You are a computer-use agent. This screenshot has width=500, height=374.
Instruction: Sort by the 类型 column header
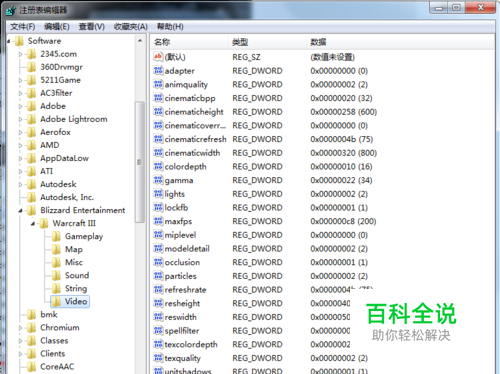click(x=267, y=42)
